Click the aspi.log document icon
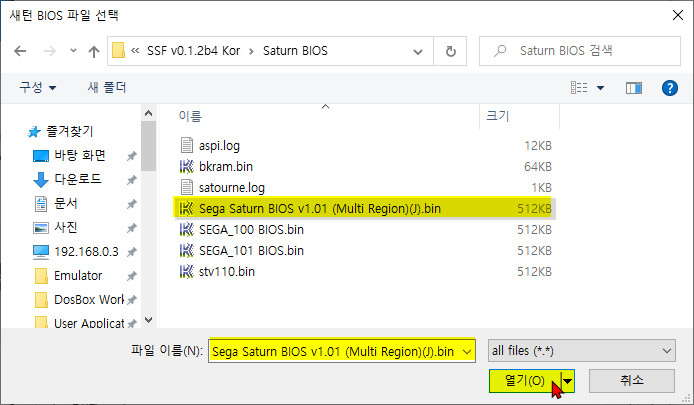The height and width of the screenshot is (405, 694). pyautogui.click(x=187, y=145)
